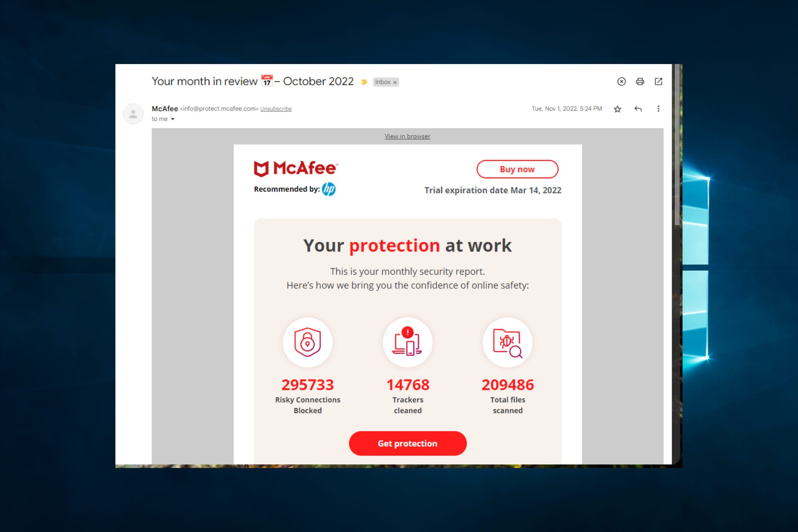The image size is (798, 532).
Task: Click the open in new window icon
Action: 658,82
